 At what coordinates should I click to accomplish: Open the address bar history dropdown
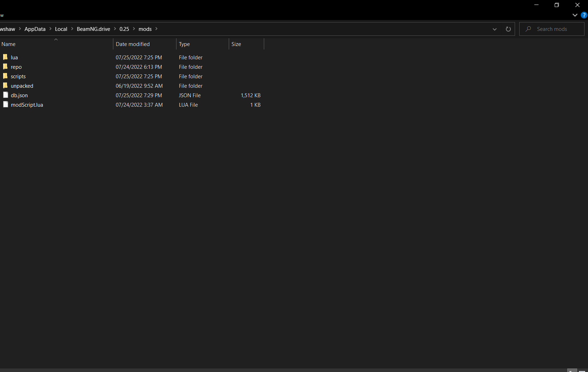(x=495, y=29)
